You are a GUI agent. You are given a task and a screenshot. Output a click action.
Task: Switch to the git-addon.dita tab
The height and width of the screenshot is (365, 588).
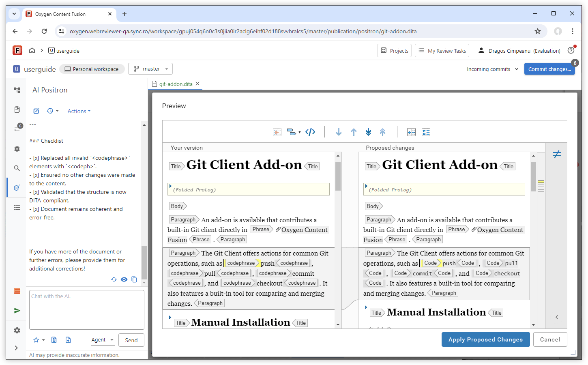(x=176, y=84)
